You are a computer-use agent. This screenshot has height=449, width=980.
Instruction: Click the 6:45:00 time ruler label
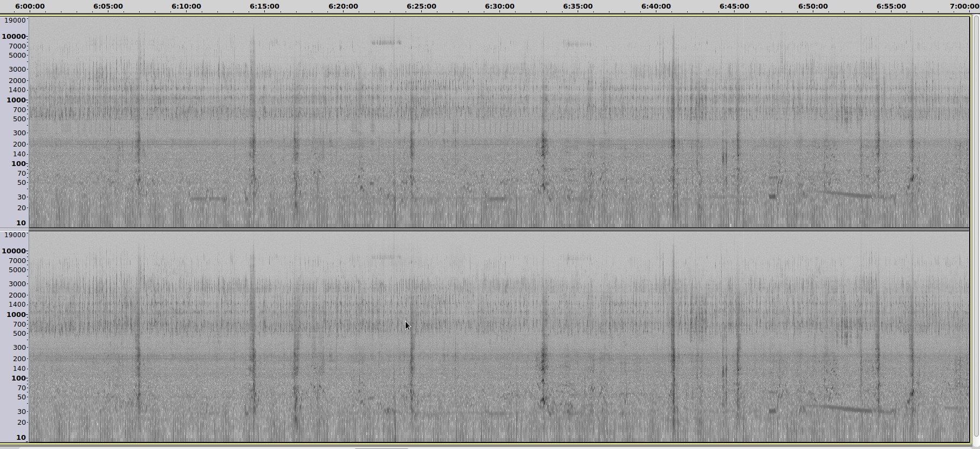734,6
